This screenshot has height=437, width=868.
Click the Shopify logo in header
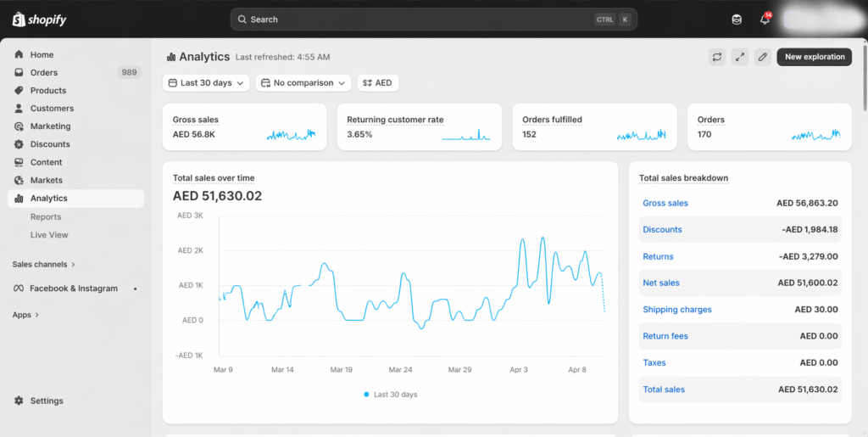(x=39, y=19)
